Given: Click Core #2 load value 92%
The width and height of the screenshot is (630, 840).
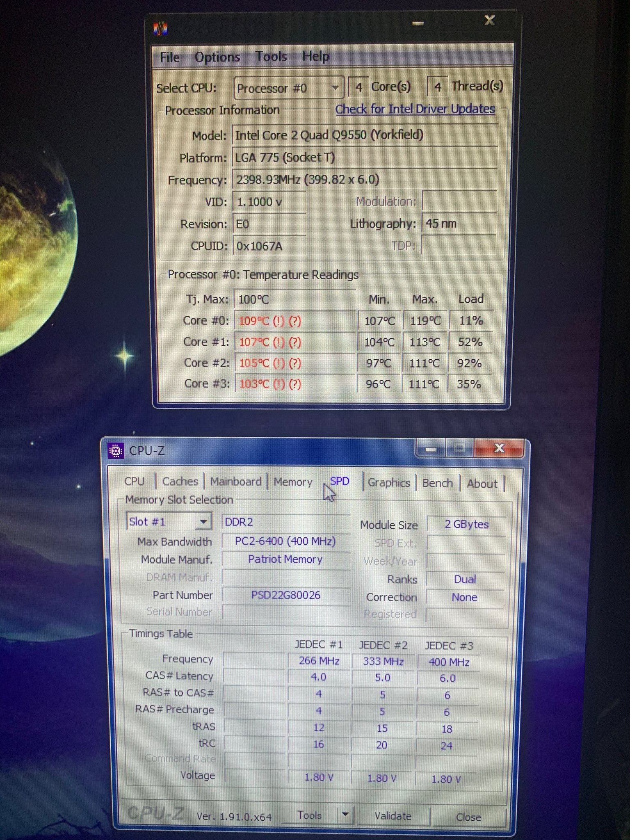Looking at the screenshot, I should pos(470,363).
